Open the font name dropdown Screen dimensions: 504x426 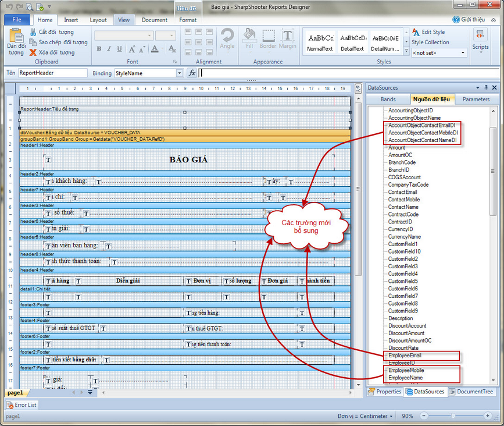pyautogui.click(x=149, y=35)
